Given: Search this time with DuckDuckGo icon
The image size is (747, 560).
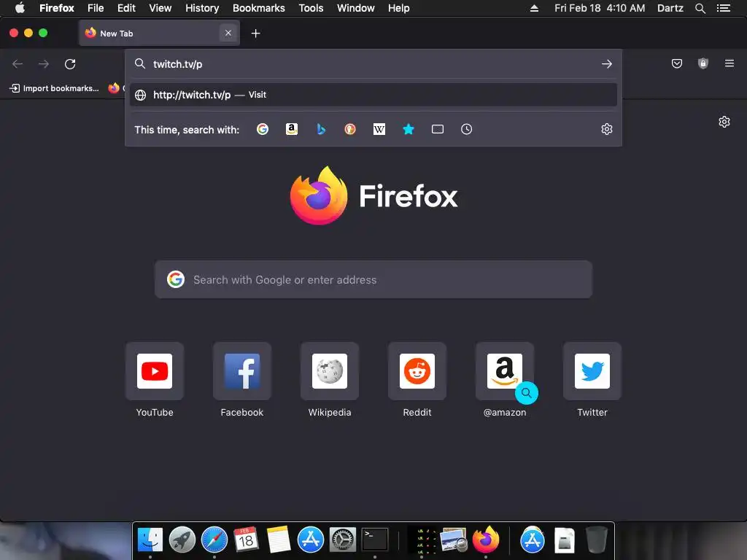Looking at the screenshot, I should (350, 129).
